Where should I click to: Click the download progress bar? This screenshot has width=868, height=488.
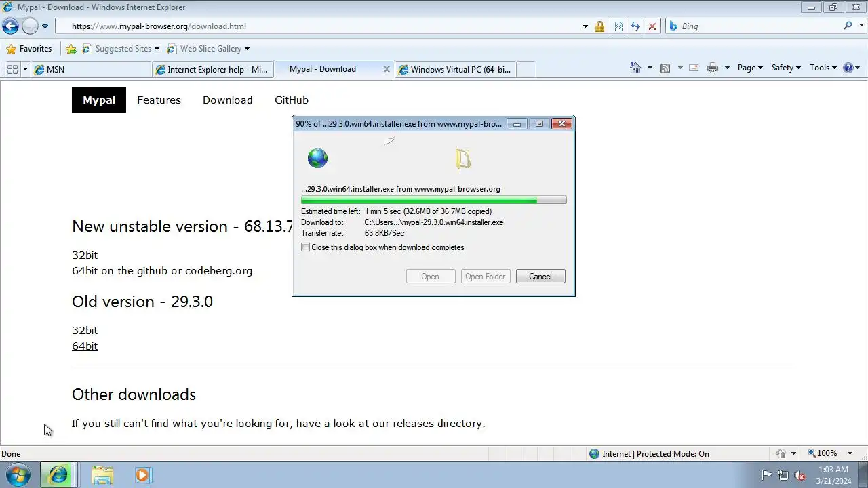434,200
